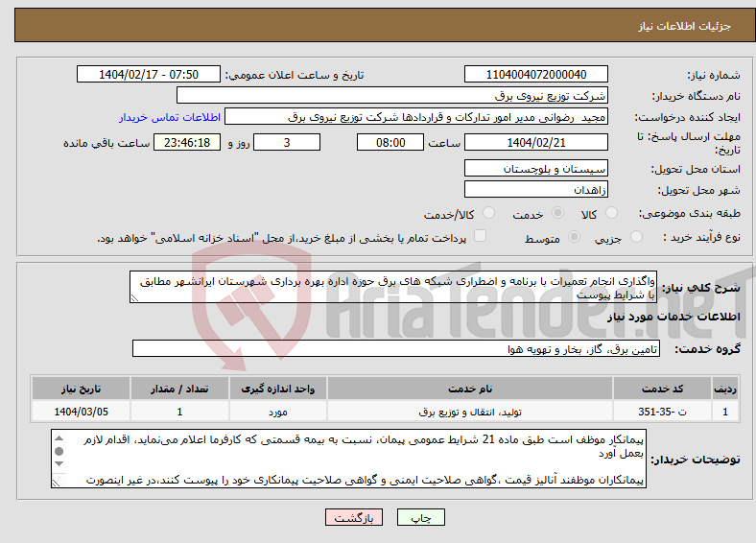Image resolution: width=756 pixels, height=543 pixels.
Task: Select the خدمت radio button
Action: (x=557, y=213)
